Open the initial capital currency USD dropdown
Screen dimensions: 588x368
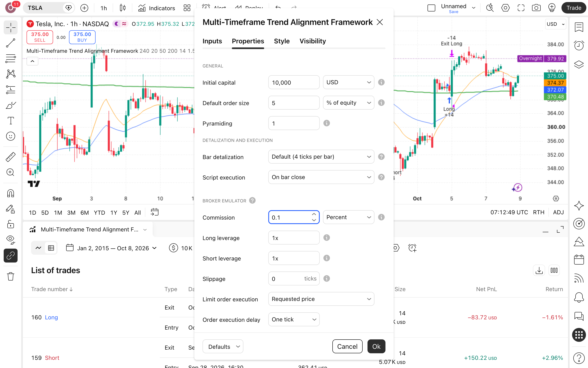(349, 82)
